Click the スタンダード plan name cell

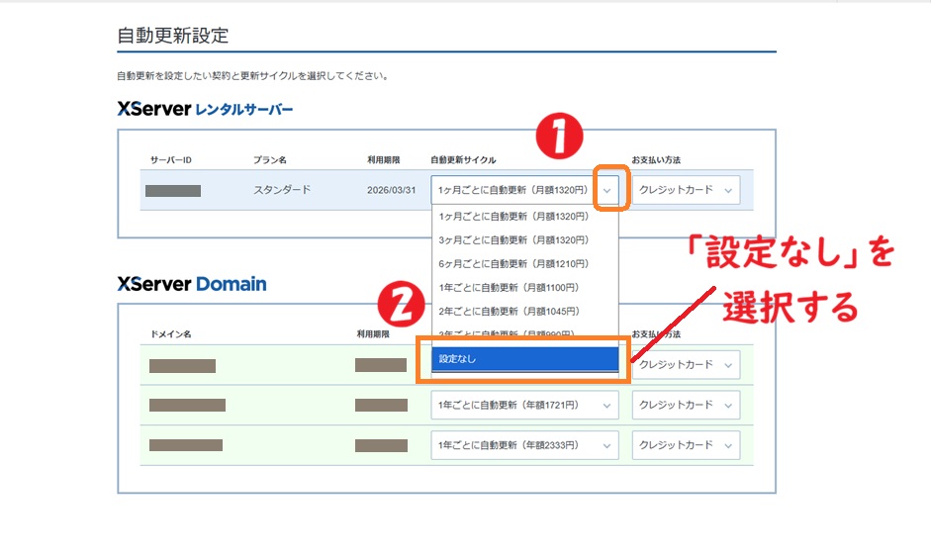pyautogui.click(x=282, y=190)
